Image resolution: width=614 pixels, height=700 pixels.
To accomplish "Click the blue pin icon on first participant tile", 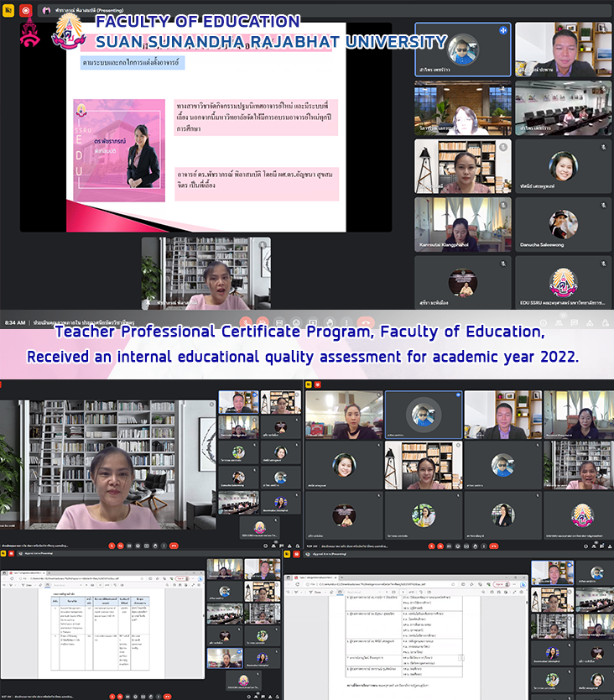I will 503,30.
